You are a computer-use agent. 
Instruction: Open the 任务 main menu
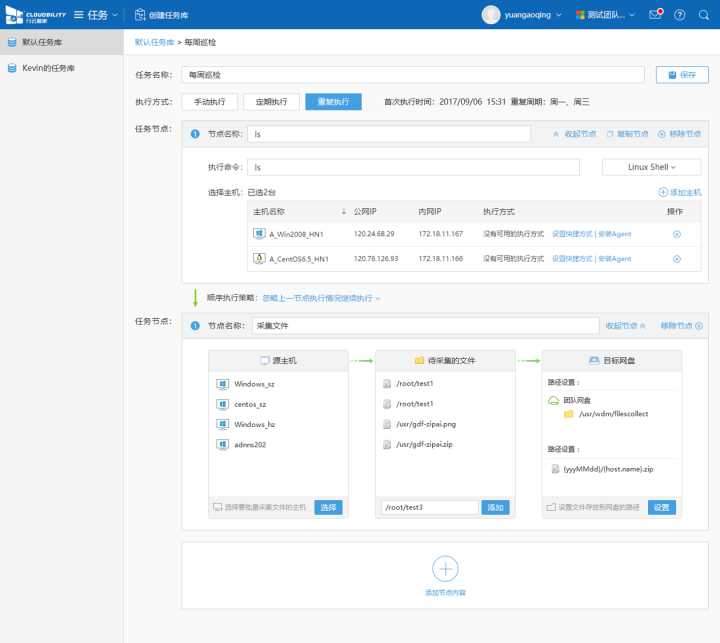[97, 15]
